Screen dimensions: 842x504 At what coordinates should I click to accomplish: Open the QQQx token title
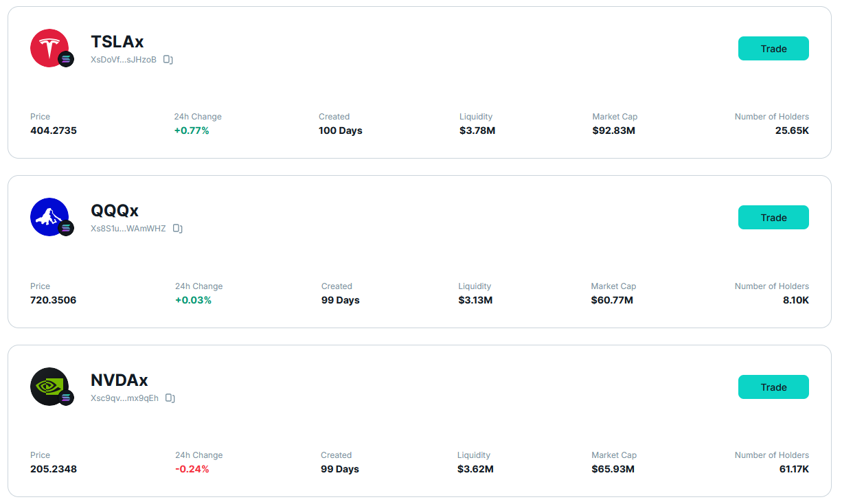[x=115, y=211]
